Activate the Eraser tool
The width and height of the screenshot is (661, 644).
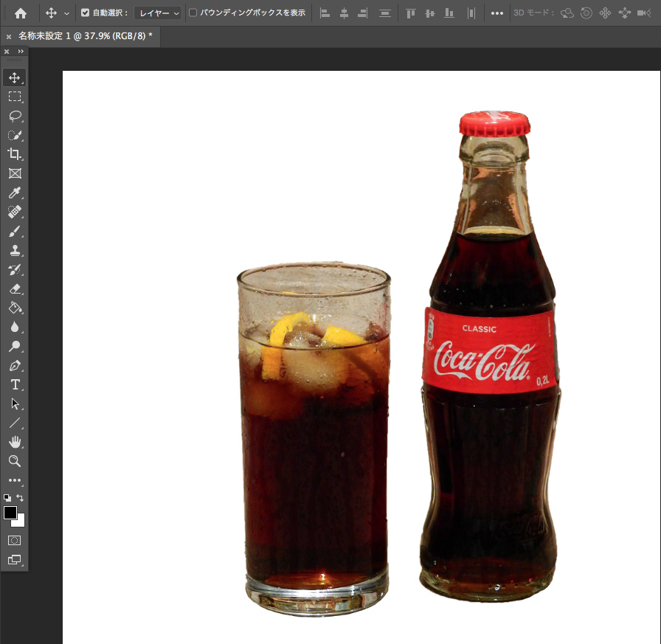pyautogui.click(x=15, y=288)
